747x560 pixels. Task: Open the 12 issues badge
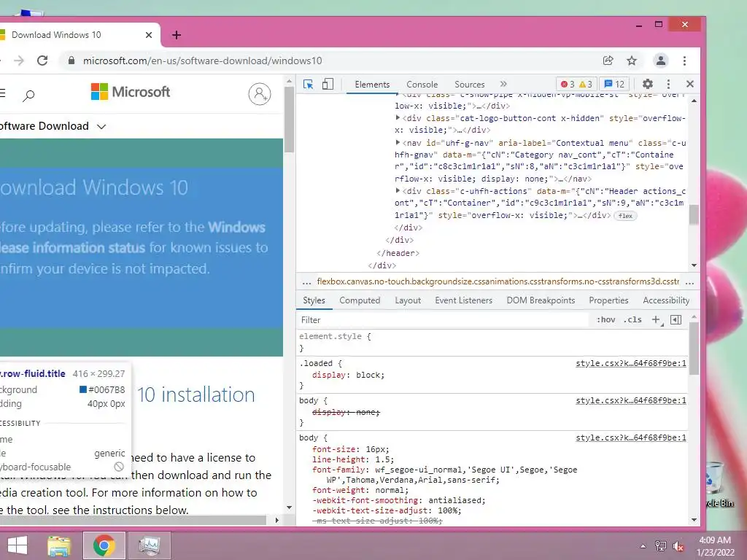click(x=614, y=85)
